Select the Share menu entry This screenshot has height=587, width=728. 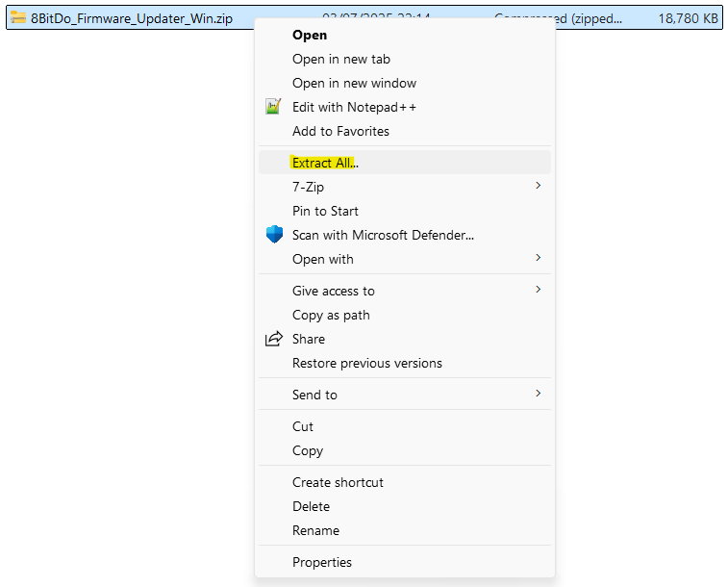[x=405, y=339]
